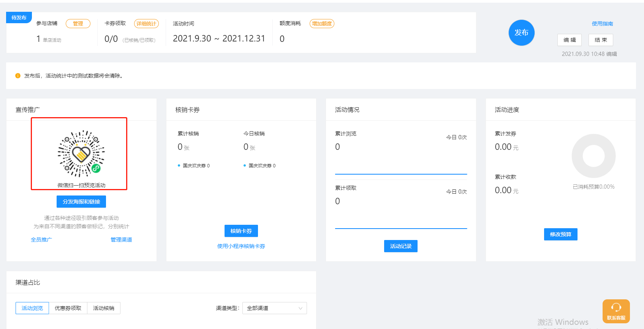Open the 联系客服 headset support widget
The width and height of the screenshot is (644, 329).
(616, 311)
